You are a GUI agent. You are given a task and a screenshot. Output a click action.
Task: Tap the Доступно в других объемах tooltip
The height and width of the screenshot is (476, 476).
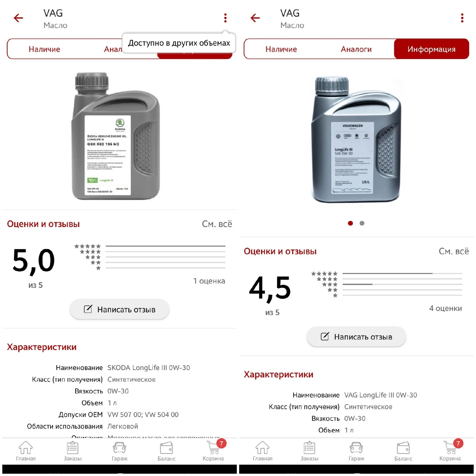point(179,43)
